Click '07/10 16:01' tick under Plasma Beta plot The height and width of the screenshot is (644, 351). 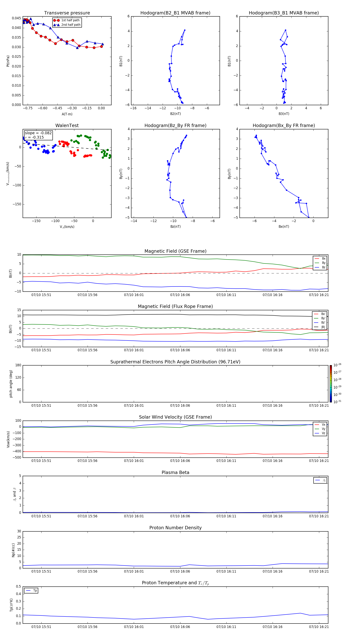pyautogui.click(x=134, y=516)
